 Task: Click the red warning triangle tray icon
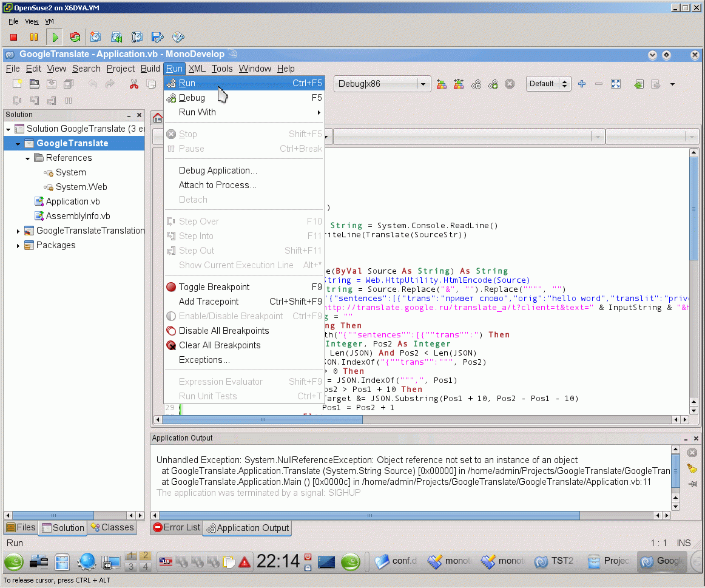coord(245,562)
